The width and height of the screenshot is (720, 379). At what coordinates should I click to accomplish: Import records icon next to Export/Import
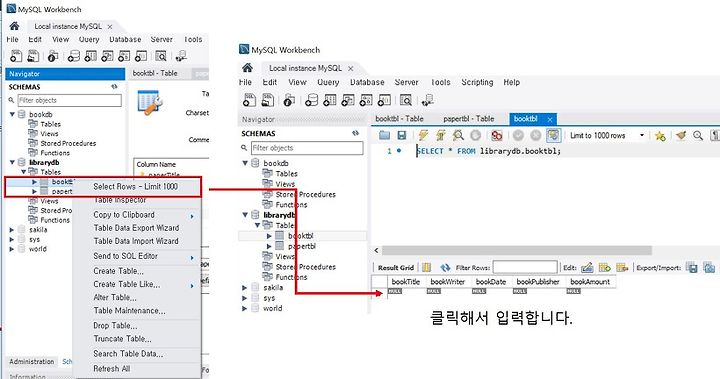click(709, 267)
